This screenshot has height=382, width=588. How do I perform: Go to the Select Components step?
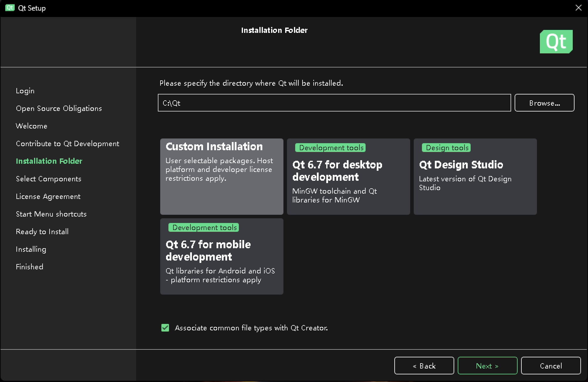click(x=48, y=179)
